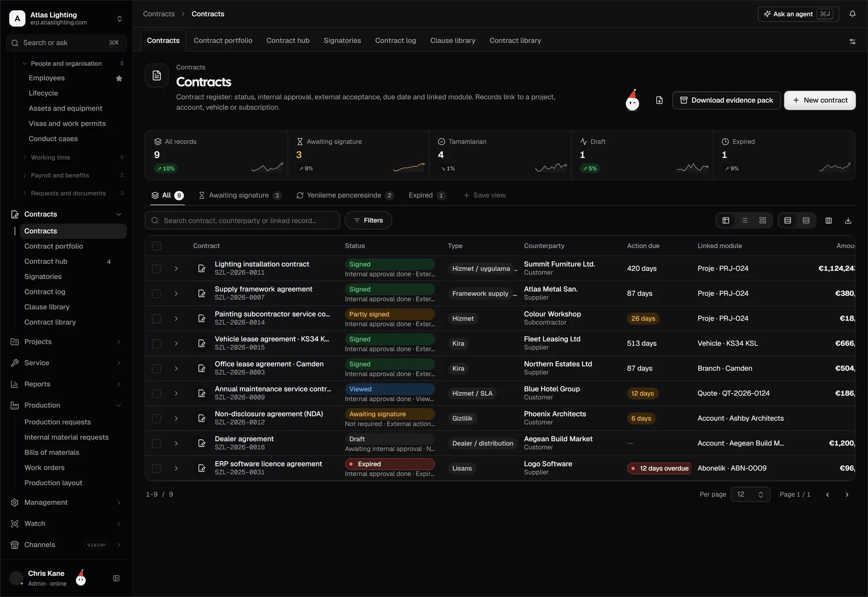Click the document icon beside Download evidence pack

659,100
